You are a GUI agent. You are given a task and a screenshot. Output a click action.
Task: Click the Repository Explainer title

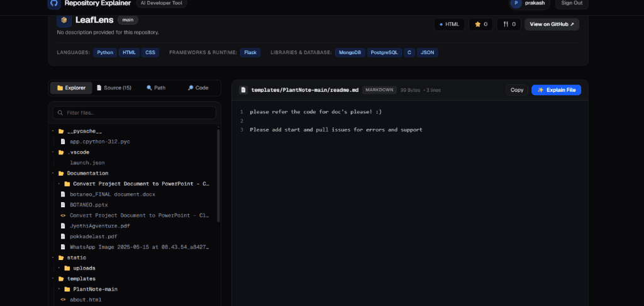(x=97, y=3)
